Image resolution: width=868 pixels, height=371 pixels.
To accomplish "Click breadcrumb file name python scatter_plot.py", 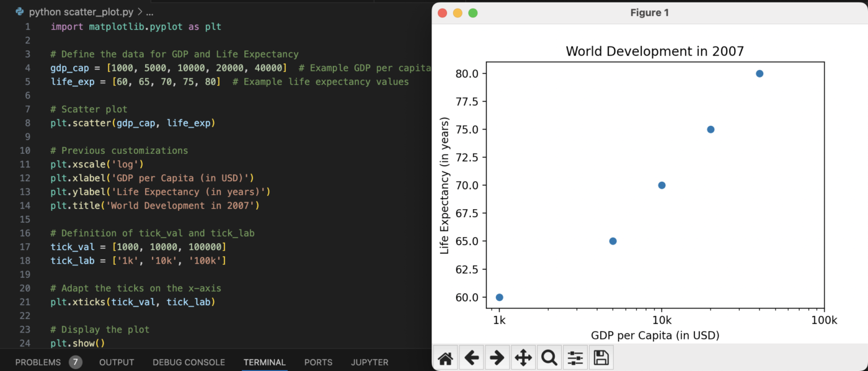I will [x=81, y=12].
